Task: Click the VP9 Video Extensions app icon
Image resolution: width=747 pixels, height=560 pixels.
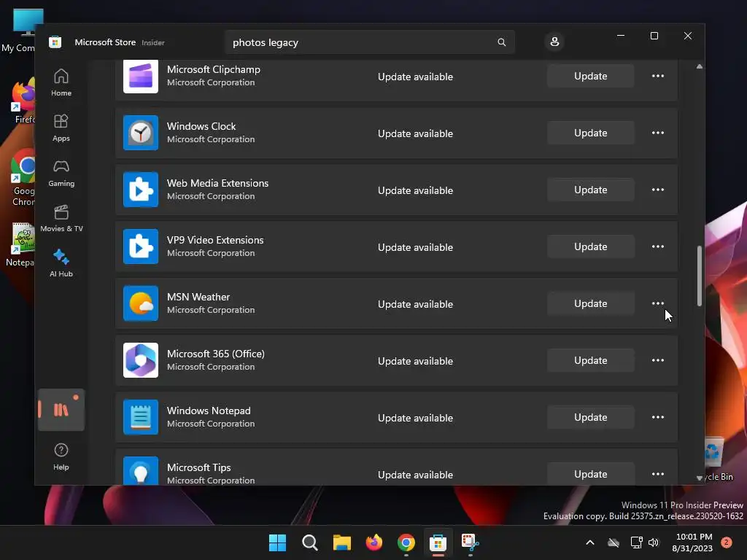Action: 141,246
